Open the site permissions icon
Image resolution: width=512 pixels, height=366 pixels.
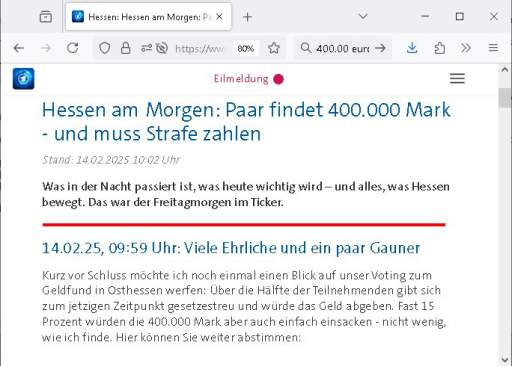click(146, 48)
